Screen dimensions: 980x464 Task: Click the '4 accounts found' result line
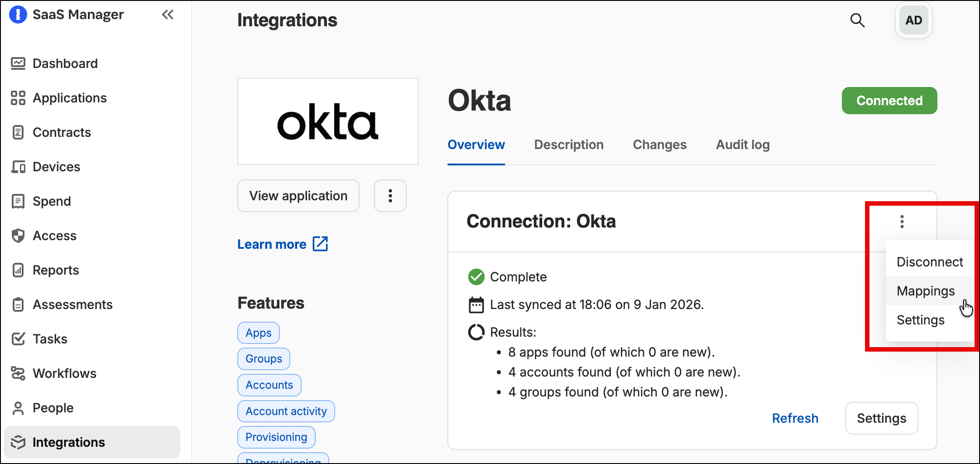(x=624, y=372)
